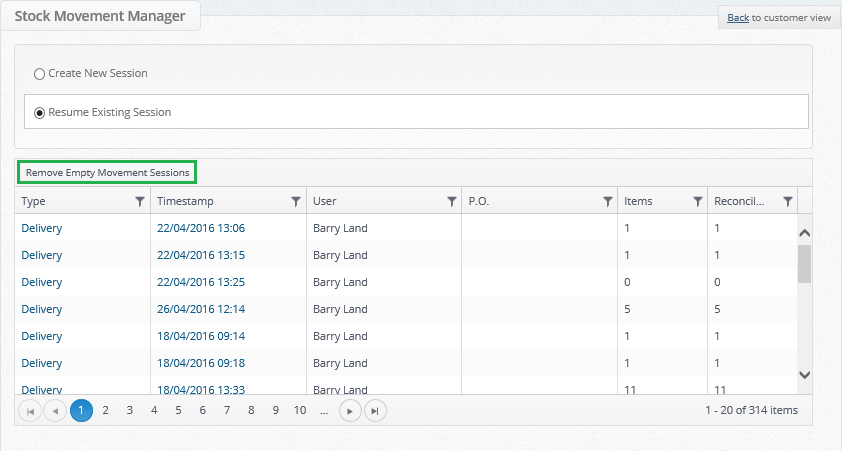Open the Type column filter
Viewport: 842px width, 451px height.
140,201
